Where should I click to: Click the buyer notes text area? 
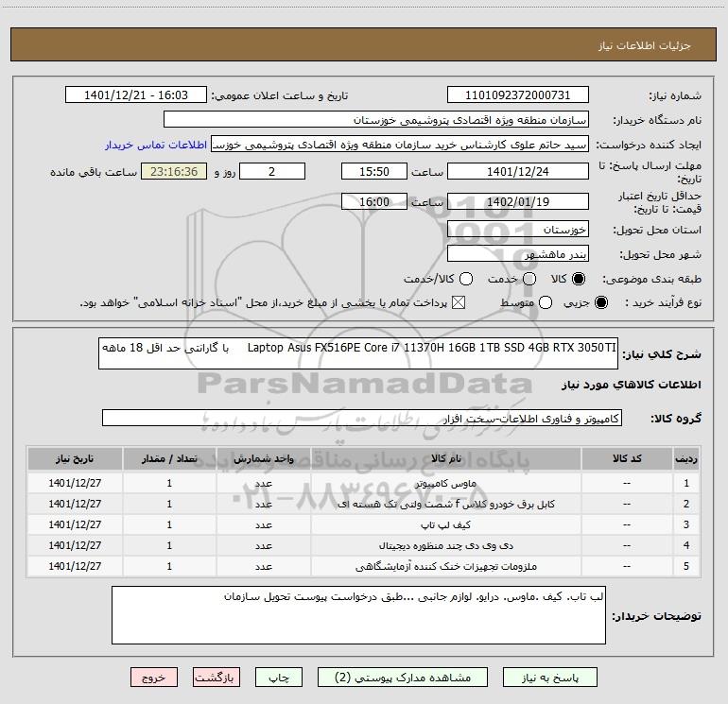pyautogui.click(x=358, y=615)
